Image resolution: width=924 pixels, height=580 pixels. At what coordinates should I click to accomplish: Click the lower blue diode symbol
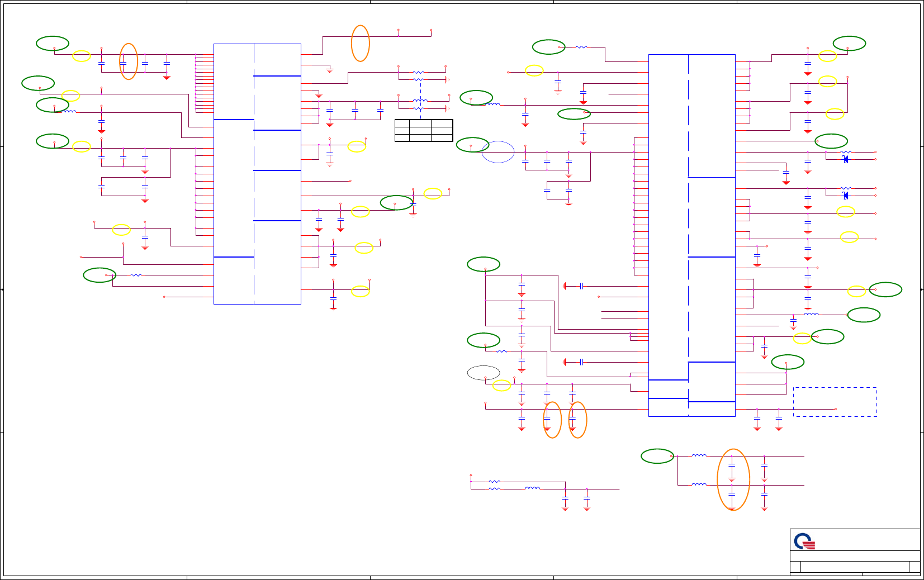[x=846, y=195]
